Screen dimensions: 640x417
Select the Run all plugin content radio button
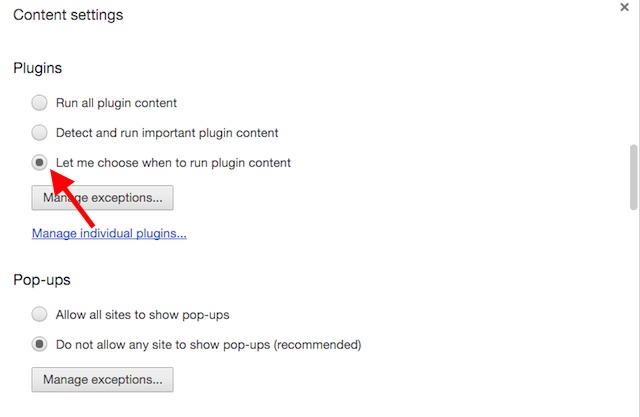tap(40, 102)
